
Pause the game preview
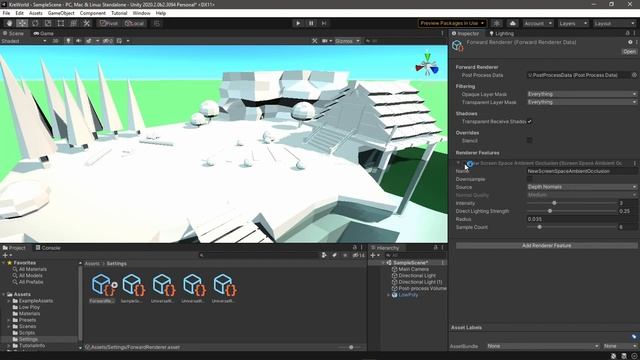coord(311,23)
